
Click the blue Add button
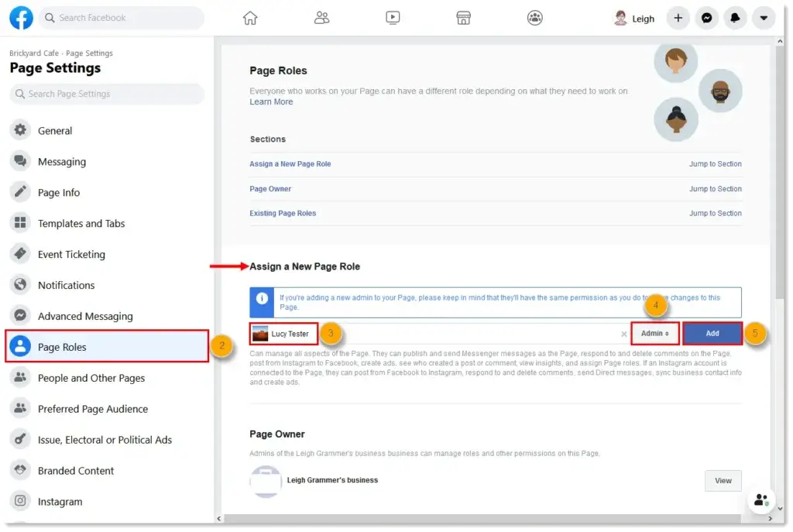(x=712, y=333)
